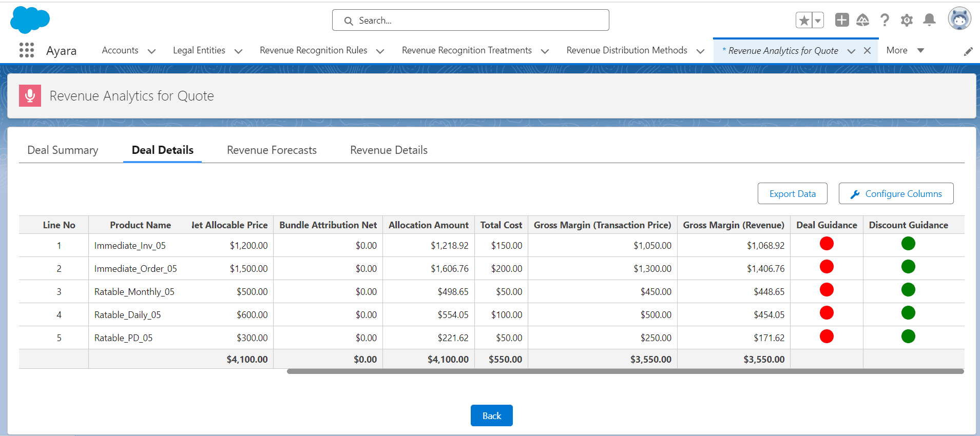The height and width of the screenshot is (436, 980).
Task: Open the Setup gear icon
Action: pyautogui.click(x=907, y=20)
